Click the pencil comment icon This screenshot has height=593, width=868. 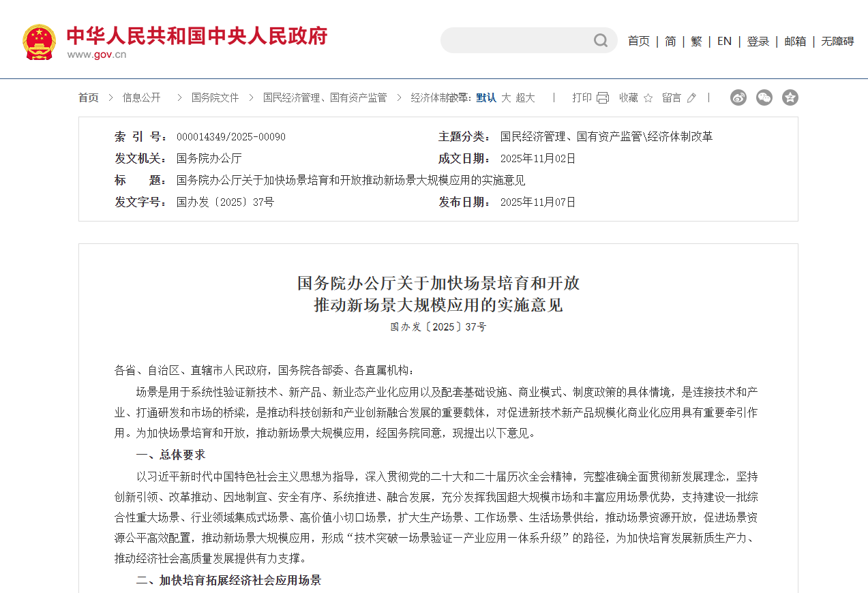pos(691,98)
